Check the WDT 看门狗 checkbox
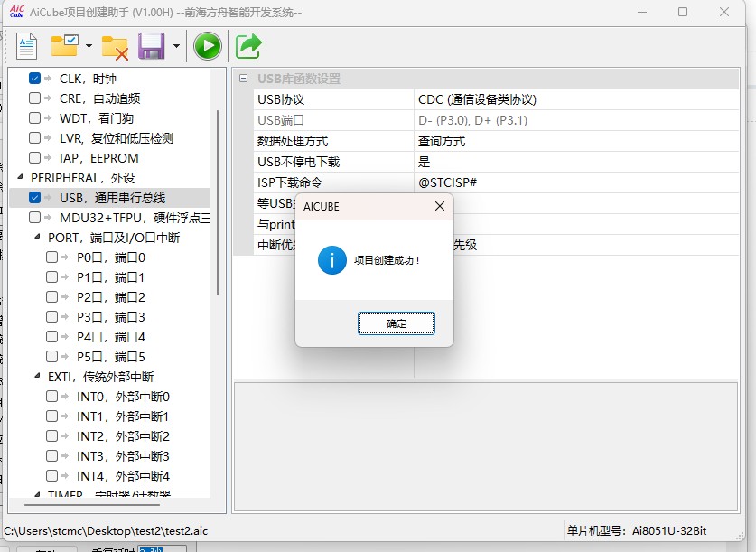756x552 pixels. click(34, 118)
